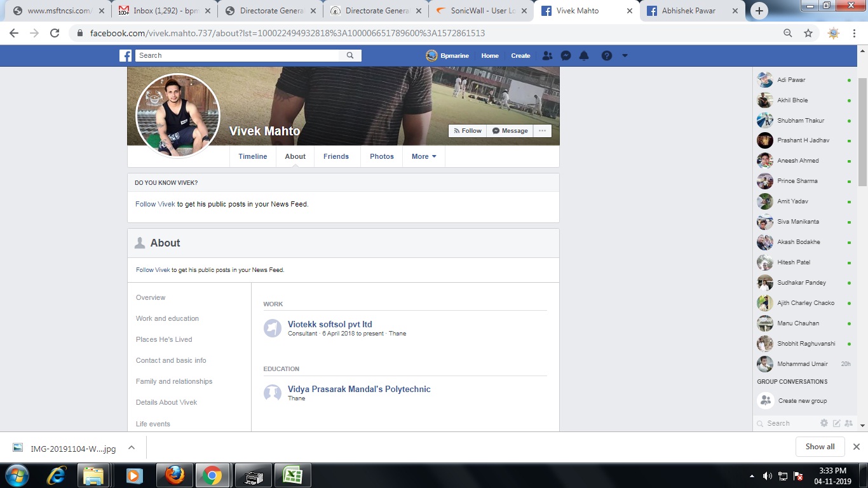Select Work and education section
The width and height of the screenshot is (868, 488).
pyautogui.click(x=167, y=318)
